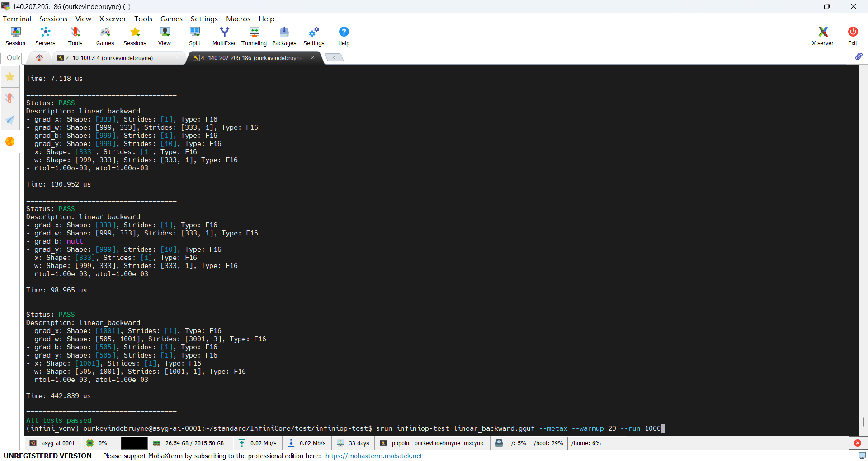Click the 0% CPU status entry

tap(97, 443)
